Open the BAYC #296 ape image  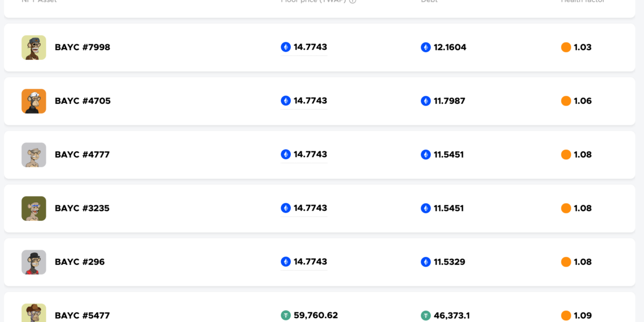(x=34, y=262)
